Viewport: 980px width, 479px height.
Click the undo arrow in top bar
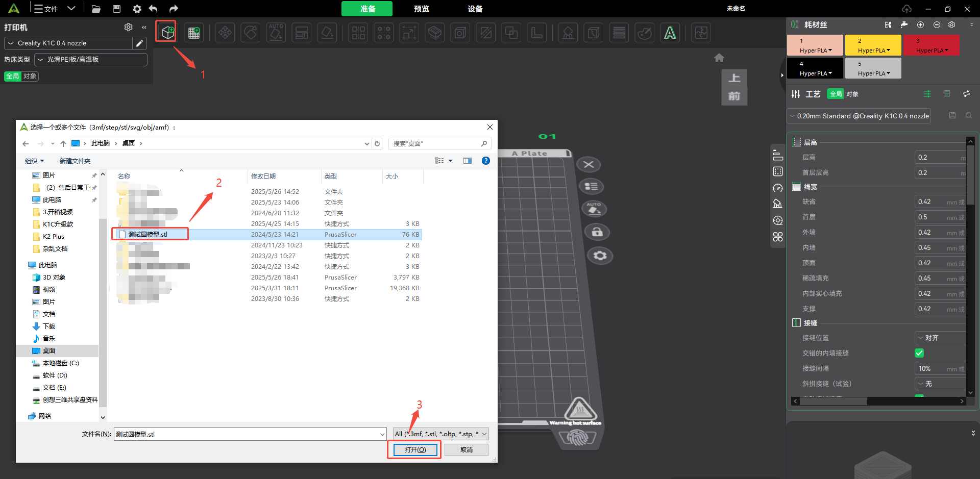click(153, 9)
